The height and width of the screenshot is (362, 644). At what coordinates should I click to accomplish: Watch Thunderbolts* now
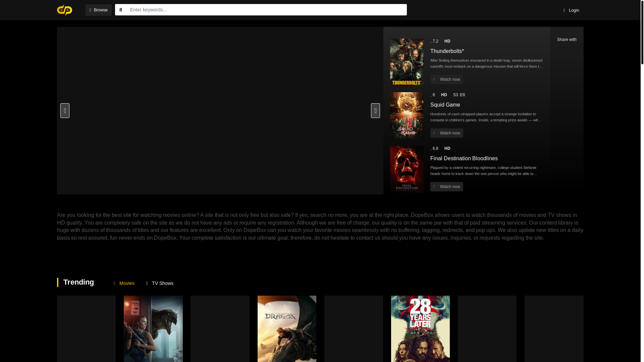[446, 79]
